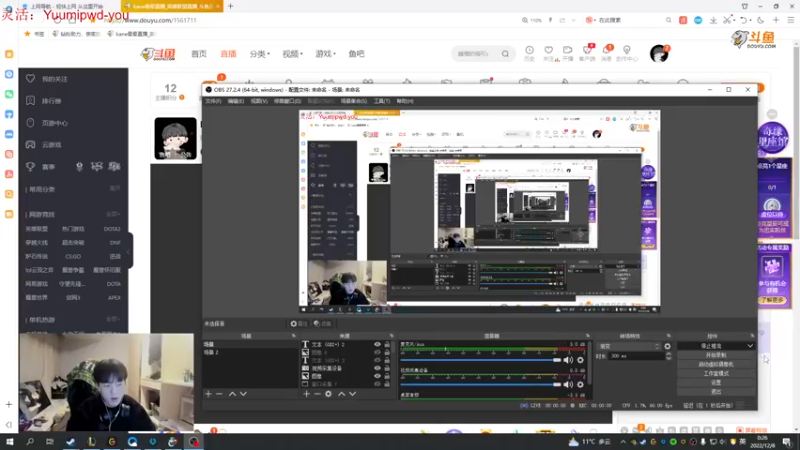800x450 pixels.
Task: Mute the first audio mixer channel
Action: click(x=568, y=360)
